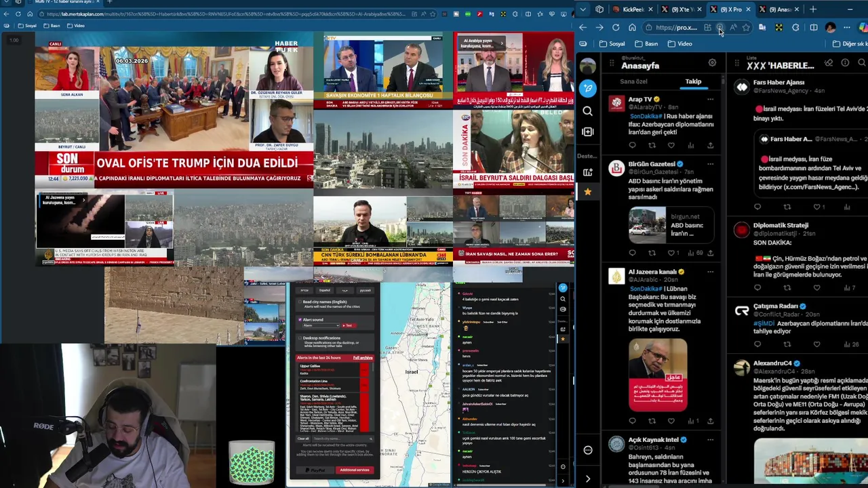Open the Full archive link
868x488 pixels.
pos(363,358)
